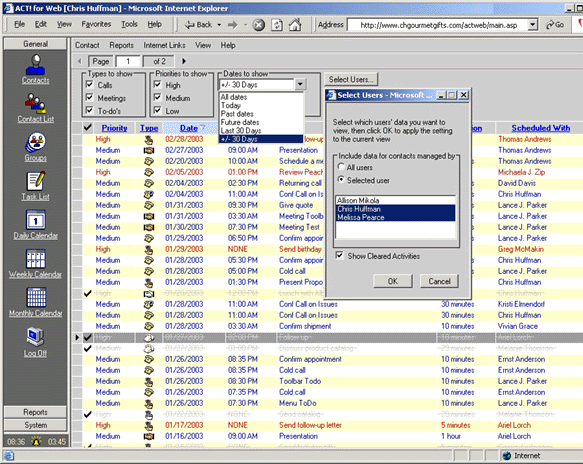Click meeting icon on 02/27/2003 row
This screenshot has width=583, height=464.
tap(149, 150)
